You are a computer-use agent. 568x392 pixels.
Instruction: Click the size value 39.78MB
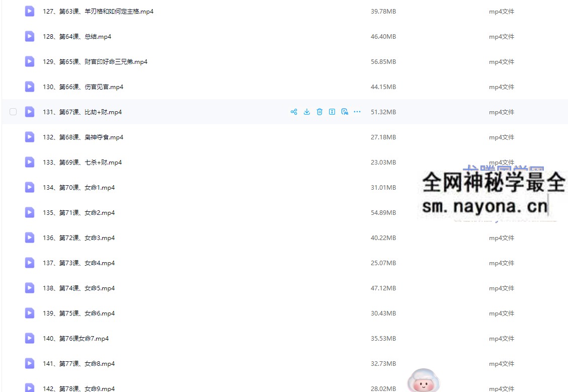tap(383, 11)
